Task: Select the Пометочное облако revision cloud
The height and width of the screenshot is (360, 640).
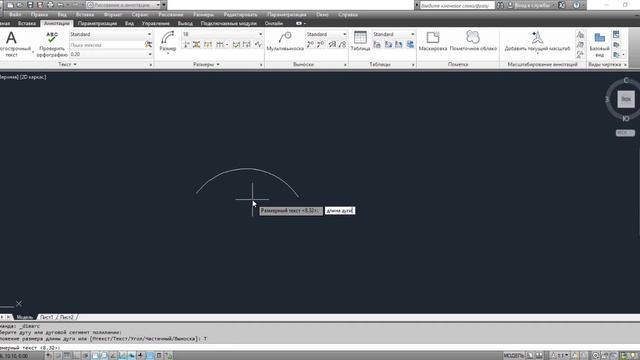Action: pos(473,41)
